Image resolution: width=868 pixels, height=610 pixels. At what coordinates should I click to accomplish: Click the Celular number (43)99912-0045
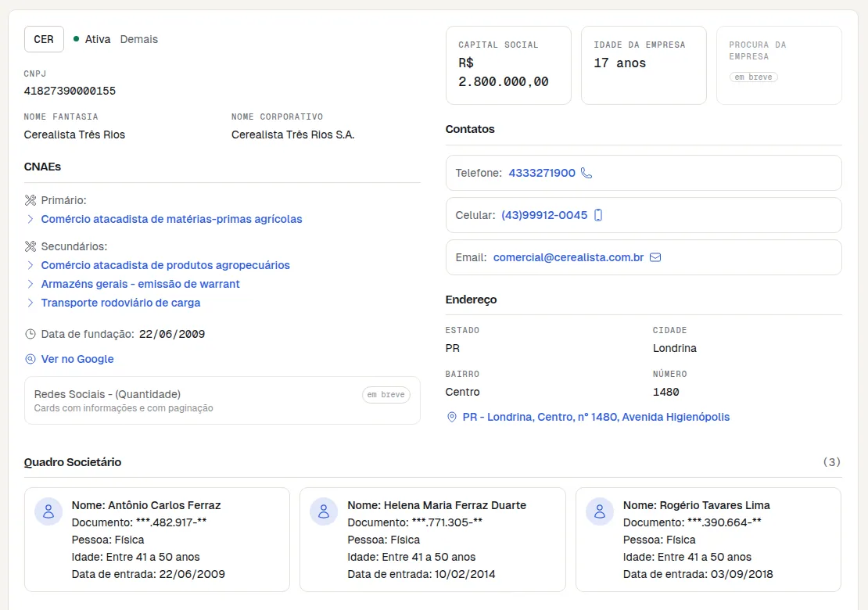(x=544, y=215)
